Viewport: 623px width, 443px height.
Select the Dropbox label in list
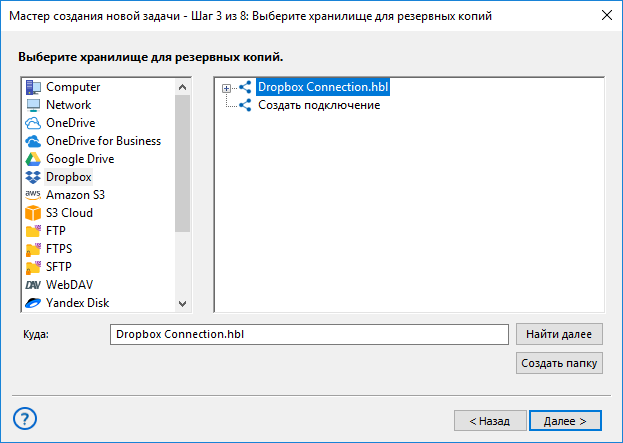tap(69, 177)
